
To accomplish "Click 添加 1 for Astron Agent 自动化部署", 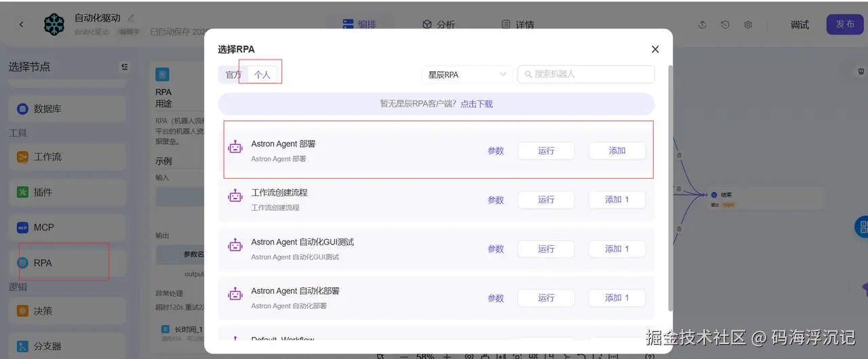I will click(617, 298).
